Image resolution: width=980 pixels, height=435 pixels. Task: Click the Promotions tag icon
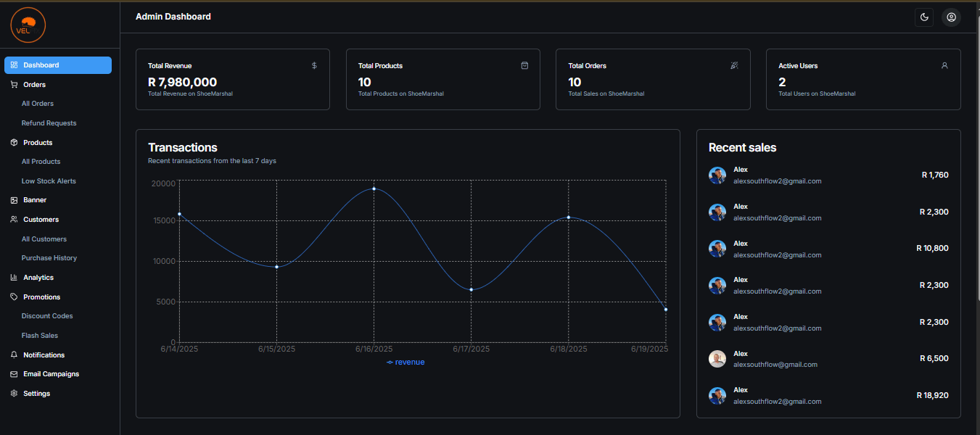click(x=13, y=297)
